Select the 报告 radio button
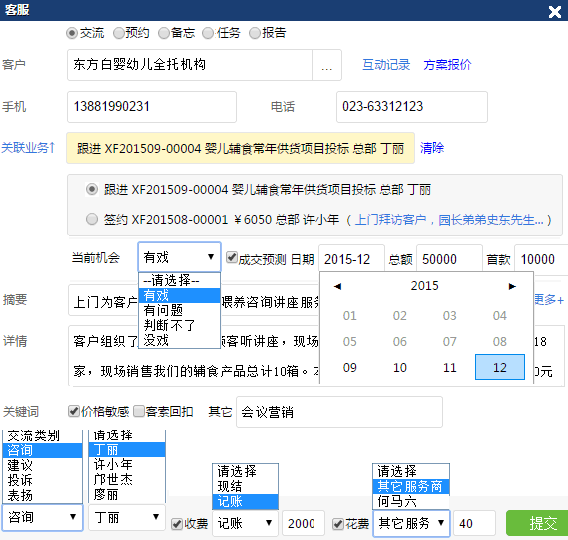 [x=255, y=33]
